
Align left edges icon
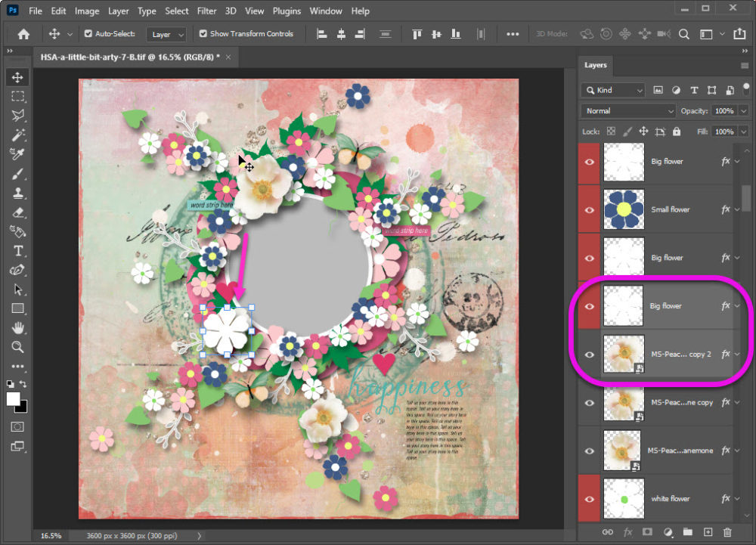pyautogui.click(x=321, y=34)
